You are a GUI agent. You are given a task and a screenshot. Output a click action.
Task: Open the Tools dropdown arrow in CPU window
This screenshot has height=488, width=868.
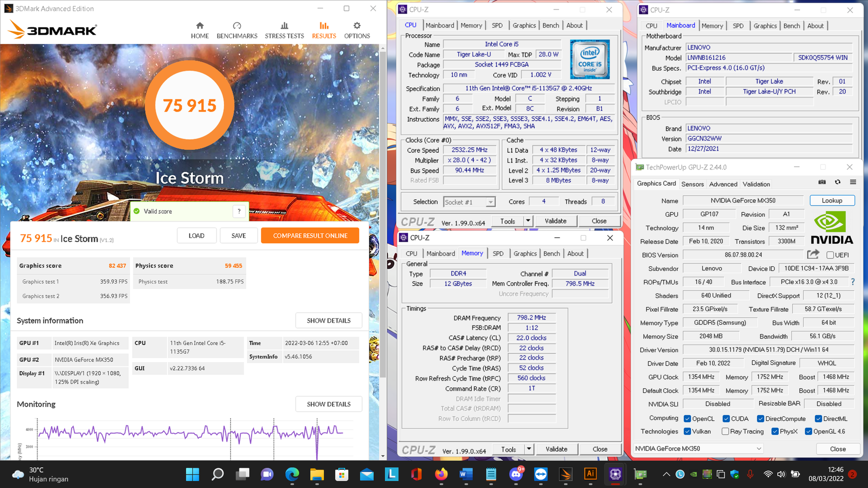(x=528, y=221)
